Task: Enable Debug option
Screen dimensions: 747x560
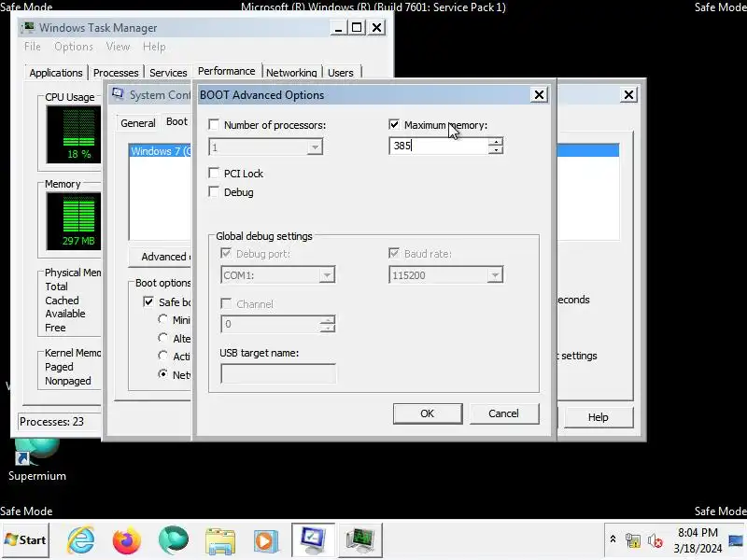Action: [x=214, y=192]
